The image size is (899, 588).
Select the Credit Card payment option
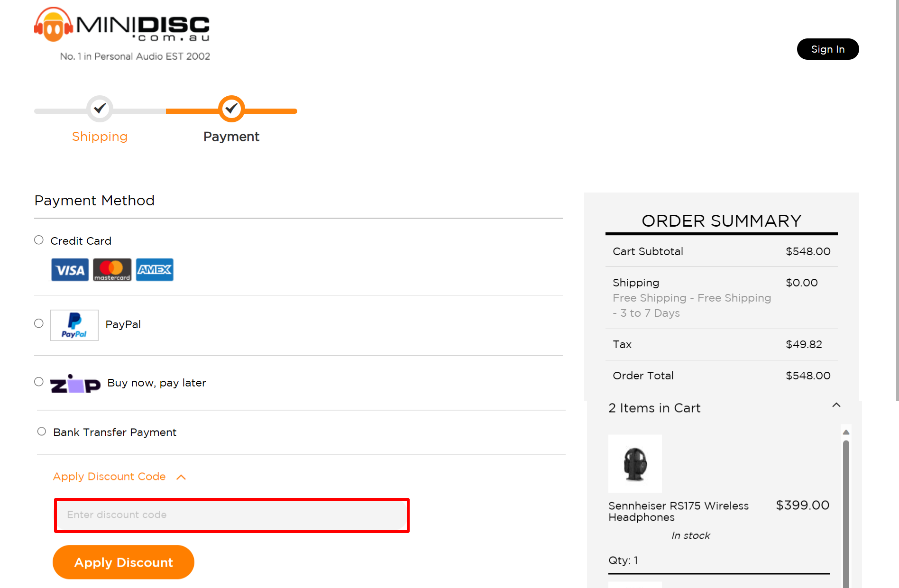pyautogui.click(x=38, y=239)
